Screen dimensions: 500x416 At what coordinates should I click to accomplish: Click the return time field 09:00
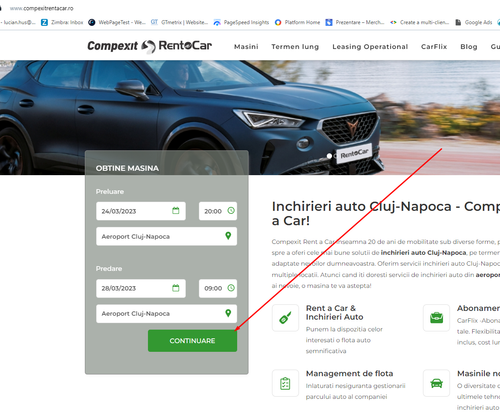tap(218, 288)
